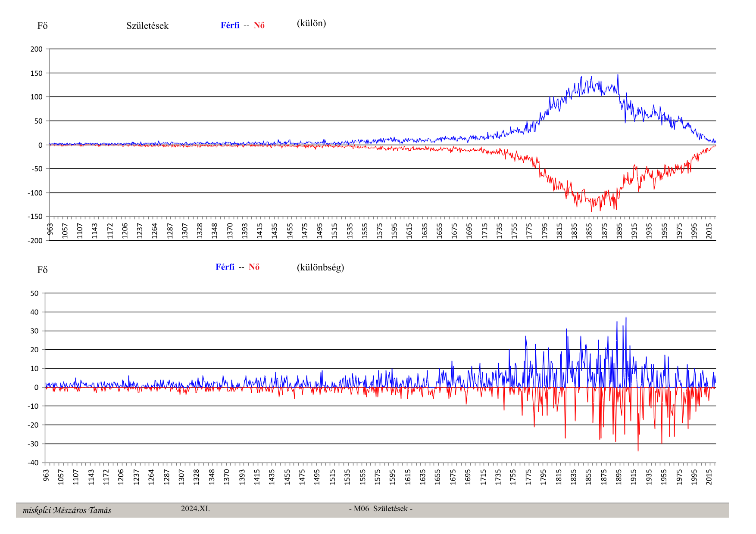Click year 1495 on bottom chart's x-axis
The width and height of the screenshot is (756, 534).
click(317, 477)
